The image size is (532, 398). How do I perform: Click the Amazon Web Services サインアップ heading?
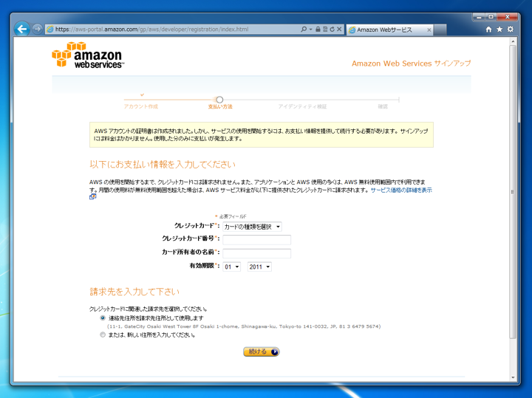click(412, 64)
